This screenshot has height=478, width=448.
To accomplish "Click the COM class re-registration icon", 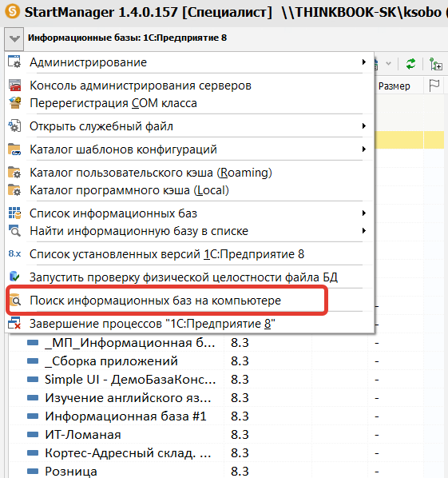I will tap(15, 103).
